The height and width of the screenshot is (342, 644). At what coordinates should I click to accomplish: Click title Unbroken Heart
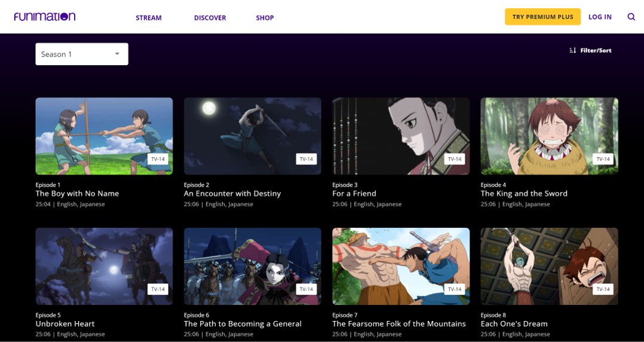(x=65, y=324)
